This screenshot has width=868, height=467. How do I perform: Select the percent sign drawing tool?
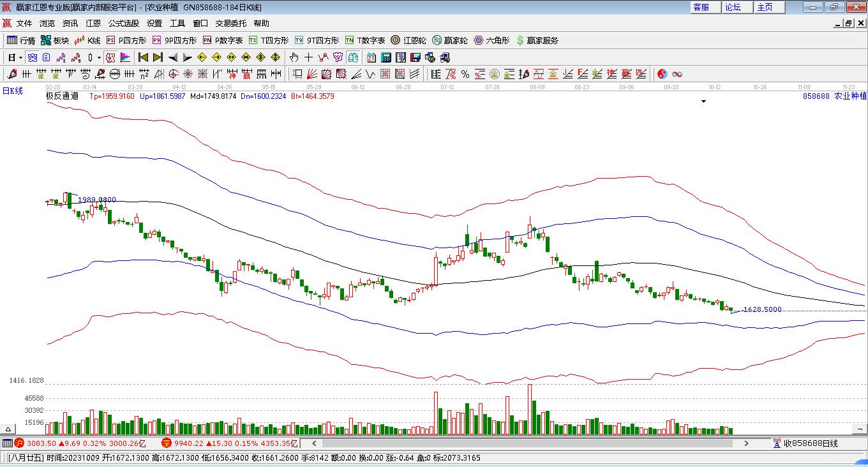coord(465,74)
